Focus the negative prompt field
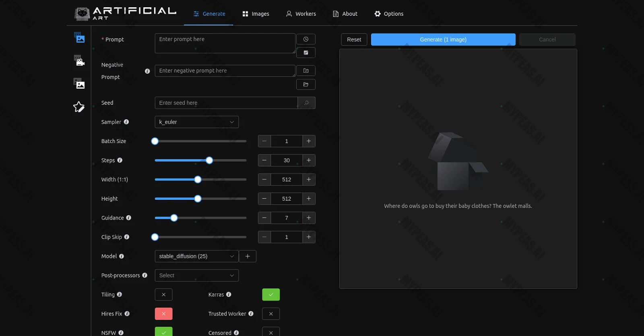 coord(225,71)
